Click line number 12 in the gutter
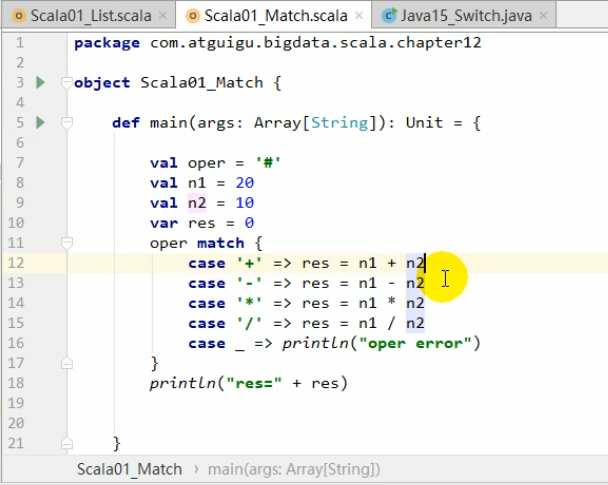The height and width of the screenshot is (485, 608). 16,263
